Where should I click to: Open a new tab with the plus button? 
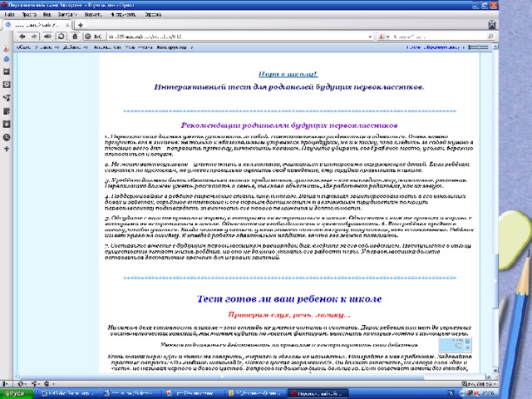click(81, 25)
